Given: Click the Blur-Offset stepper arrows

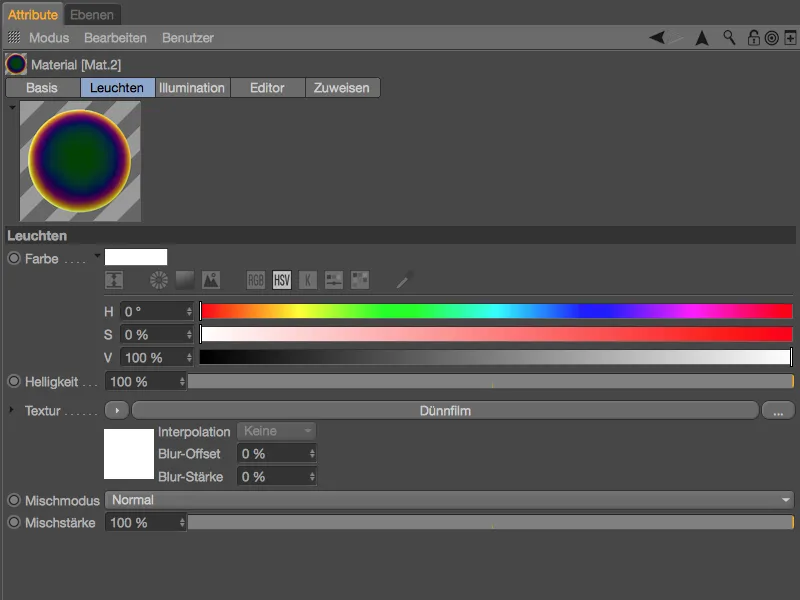Looking at the screenshot, I should click(312, 454).
